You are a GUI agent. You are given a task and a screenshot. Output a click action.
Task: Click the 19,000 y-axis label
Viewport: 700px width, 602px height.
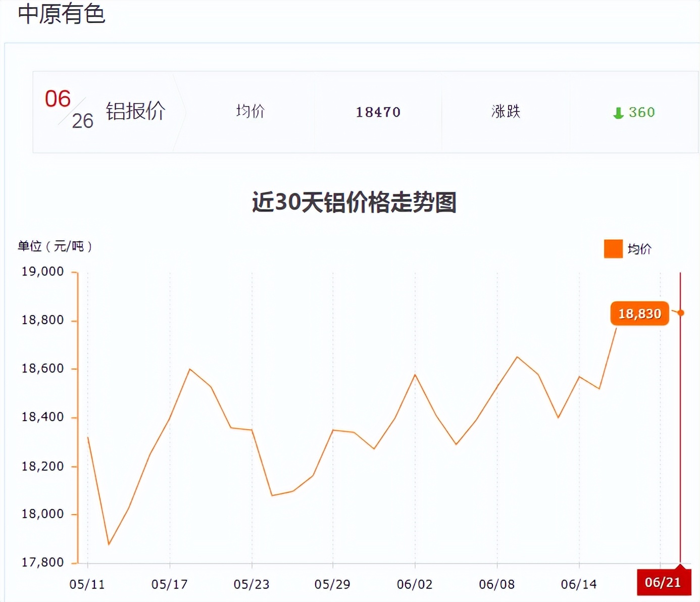pos(42,272)
